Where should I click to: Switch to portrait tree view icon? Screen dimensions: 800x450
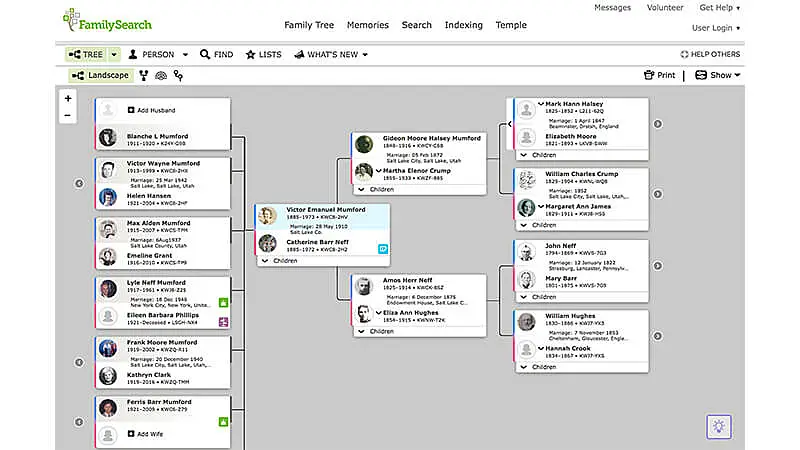point(144,76)
